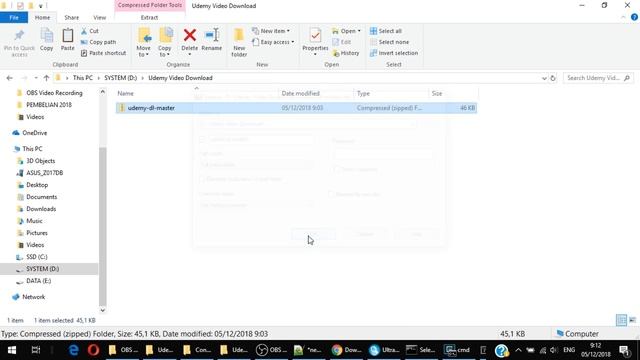Switch to Details view icon
The height and width of the screenshot is (360, 640).
click(621, 320)
